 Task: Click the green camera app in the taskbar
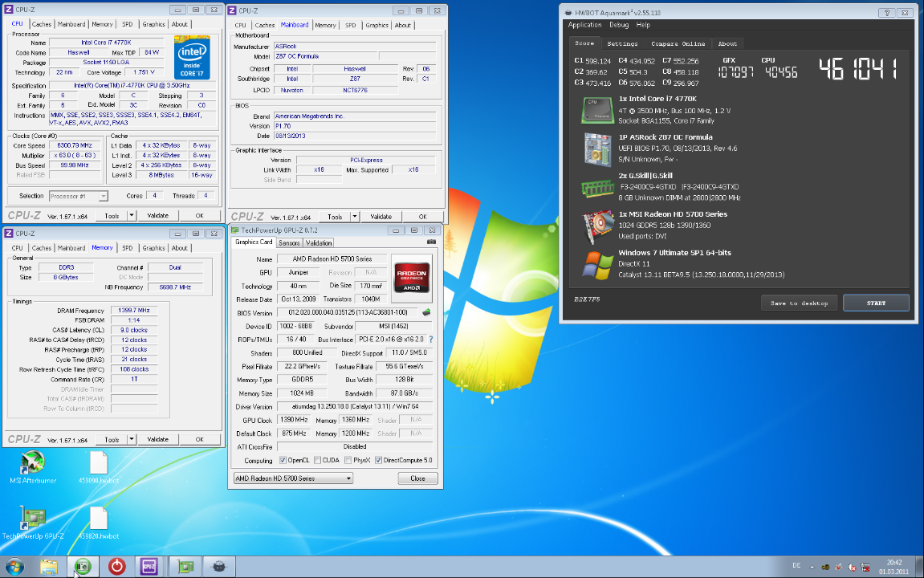click(x=83, y=567)
